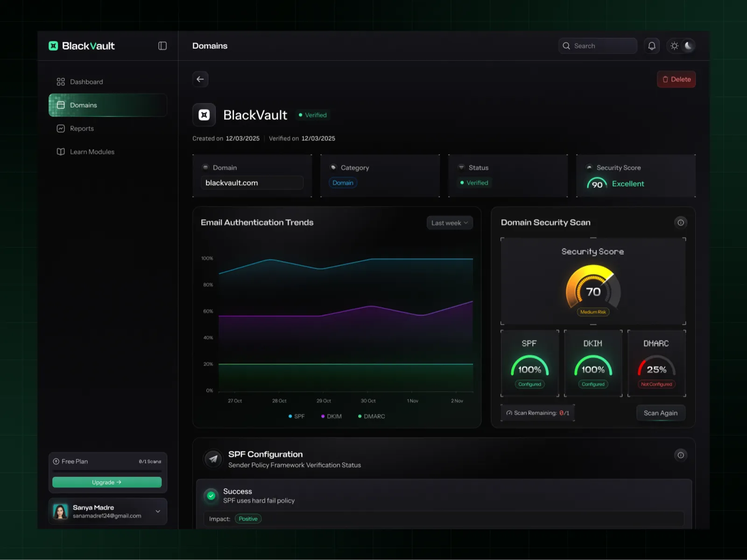The height and width of the screenshot is (560, 747).
Task: Toggle DMARC series in chart legend
Action: click(x=372, y=416)
